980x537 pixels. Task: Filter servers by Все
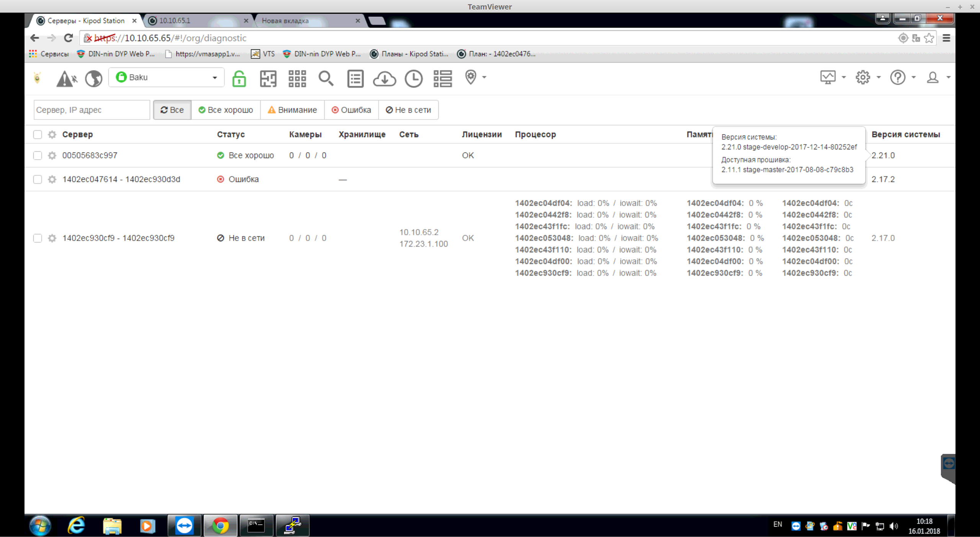(172, 110)
